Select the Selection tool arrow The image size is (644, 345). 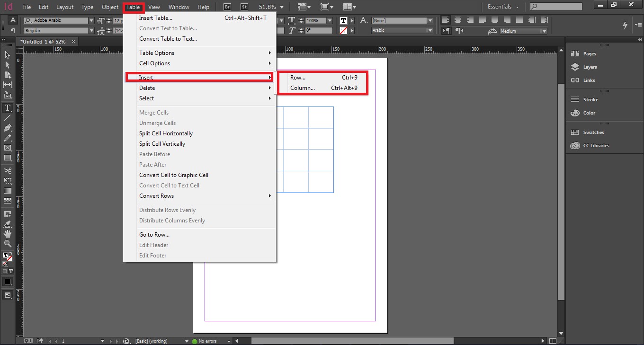coord(8,55)
